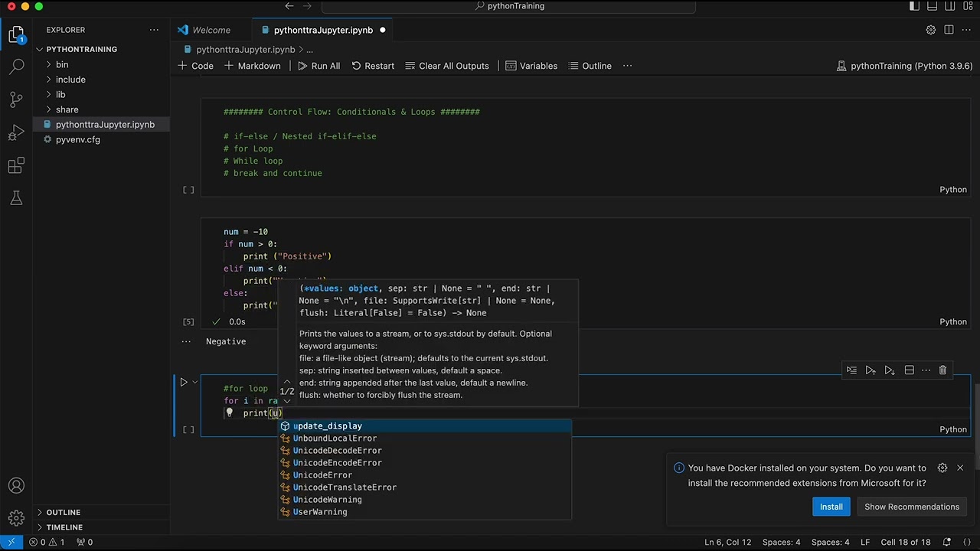980x551 pixels.
Task: Open cell toolbar more actions ellipsis
Action: click(926, 370)
